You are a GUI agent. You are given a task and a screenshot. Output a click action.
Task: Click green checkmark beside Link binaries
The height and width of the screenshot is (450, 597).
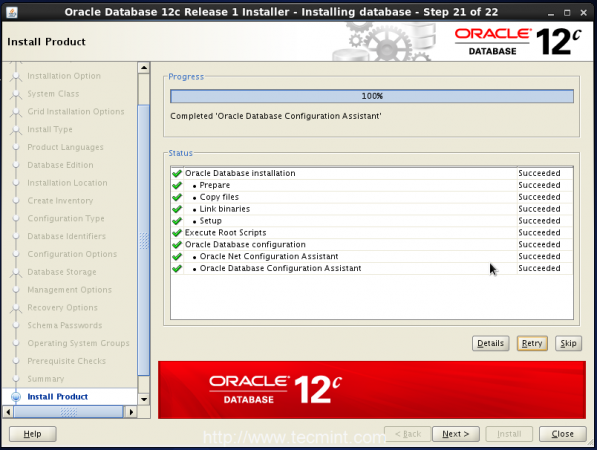[x=177, y=209]
